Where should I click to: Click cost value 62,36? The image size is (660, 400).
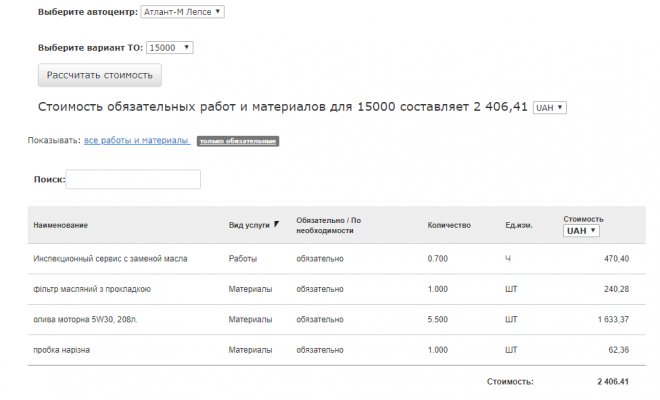pos(619,350)
